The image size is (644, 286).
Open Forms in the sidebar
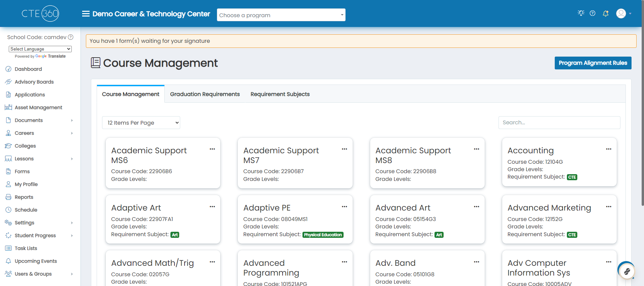point(22,171)
